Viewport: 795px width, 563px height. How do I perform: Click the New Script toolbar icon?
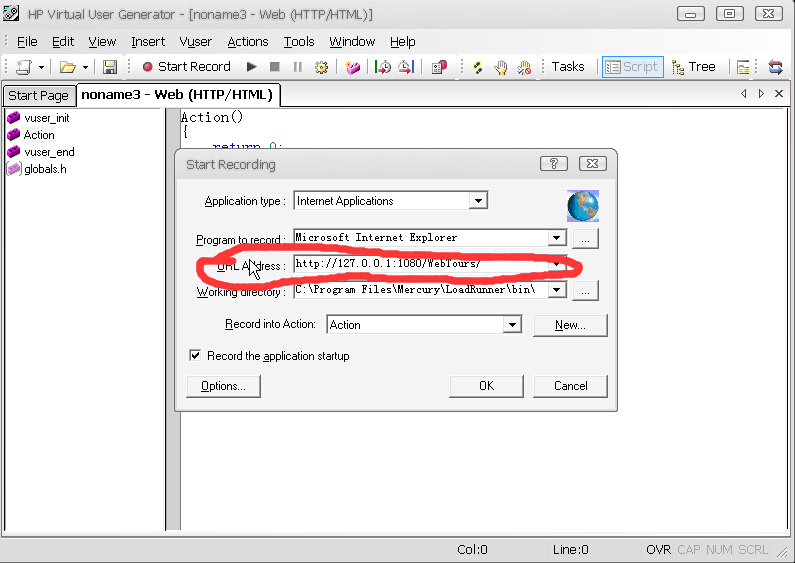(23, 67)
